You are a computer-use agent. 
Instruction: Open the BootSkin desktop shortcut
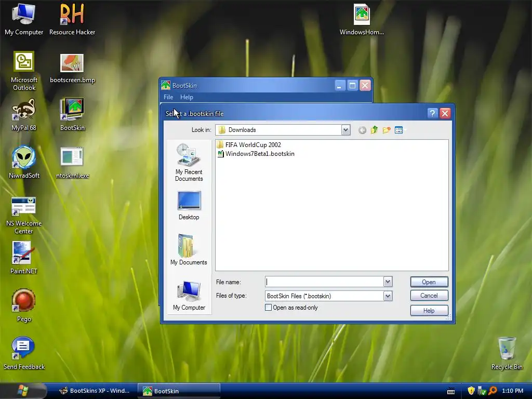coord(72,115)
